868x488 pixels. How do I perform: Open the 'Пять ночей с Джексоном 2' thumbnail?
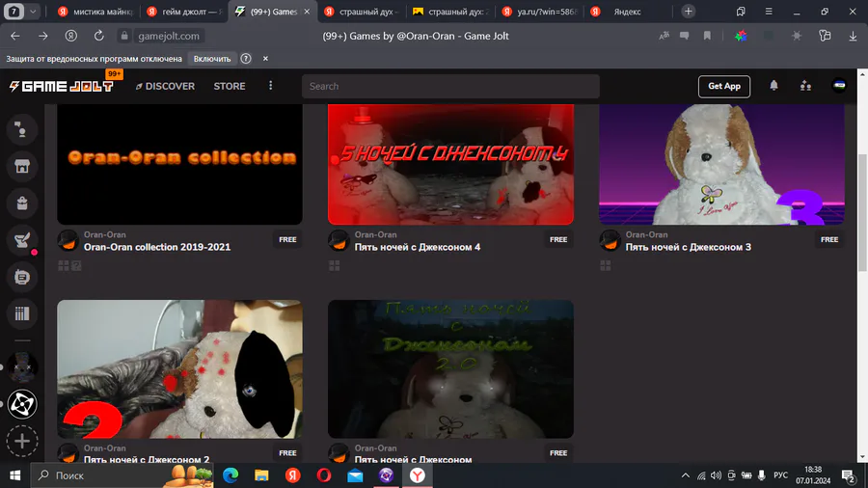(x=179, y=369)
